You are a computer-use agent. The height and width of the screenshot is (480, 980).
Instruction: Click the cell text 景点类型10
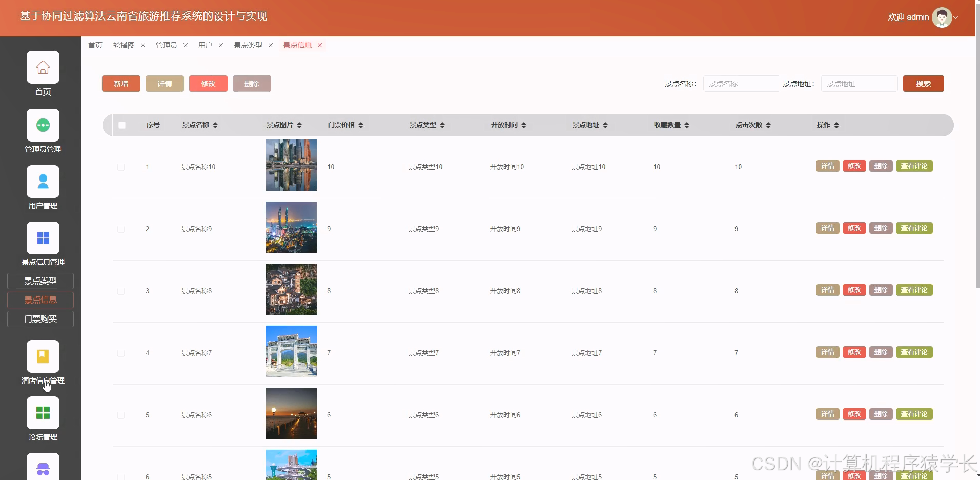point(425,167)
